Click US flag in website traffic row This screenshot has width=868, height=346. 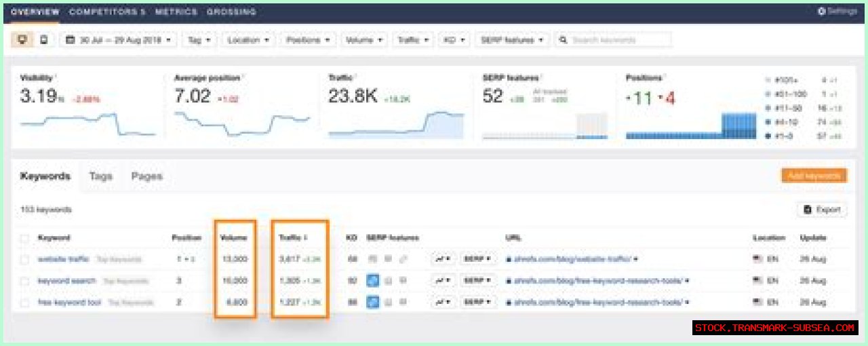757,259
